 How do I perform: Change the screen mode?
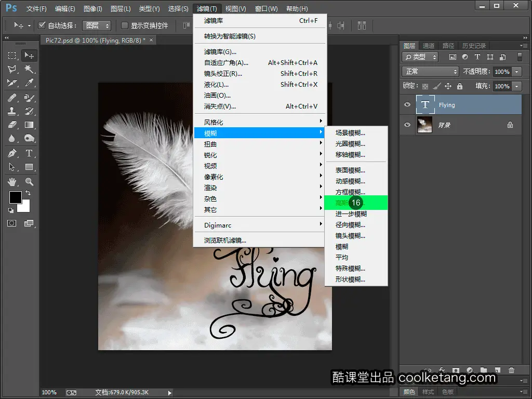coord(29,223)
